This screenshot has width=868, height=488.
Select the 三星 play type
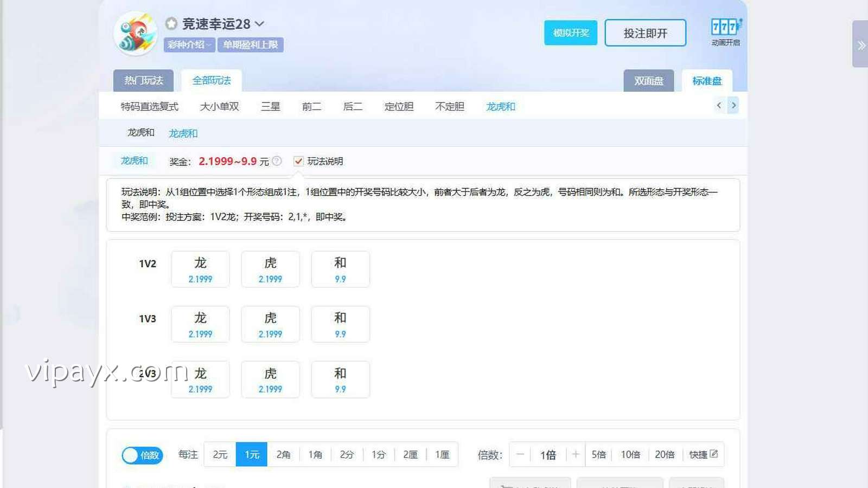(270, 106)
